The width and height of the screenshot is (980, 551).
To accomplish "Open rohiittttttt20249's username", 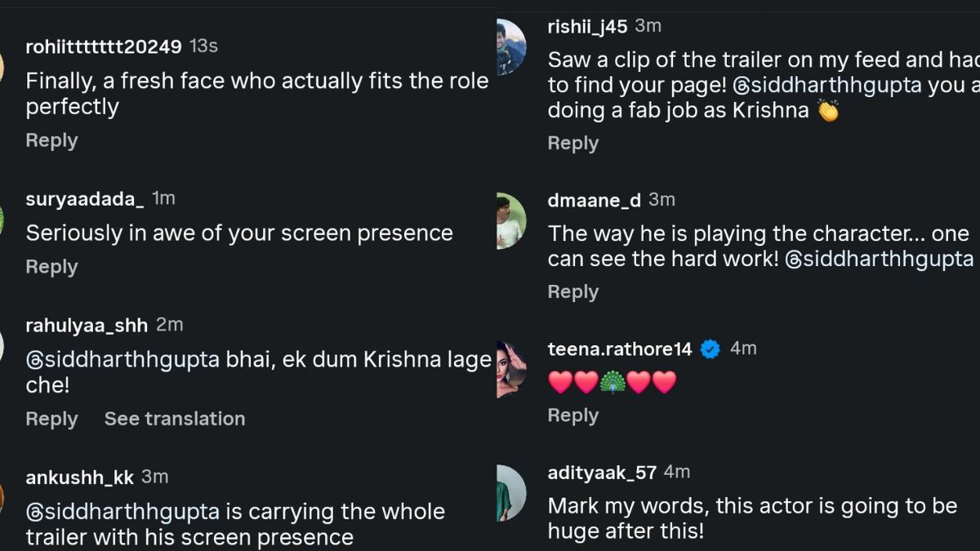I will [x=104, y=47].
